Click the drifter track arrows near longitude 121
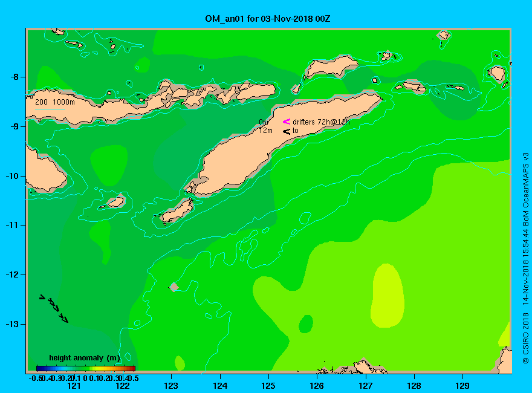The width and height of the screenshot is (532, 393). (54, 308)
